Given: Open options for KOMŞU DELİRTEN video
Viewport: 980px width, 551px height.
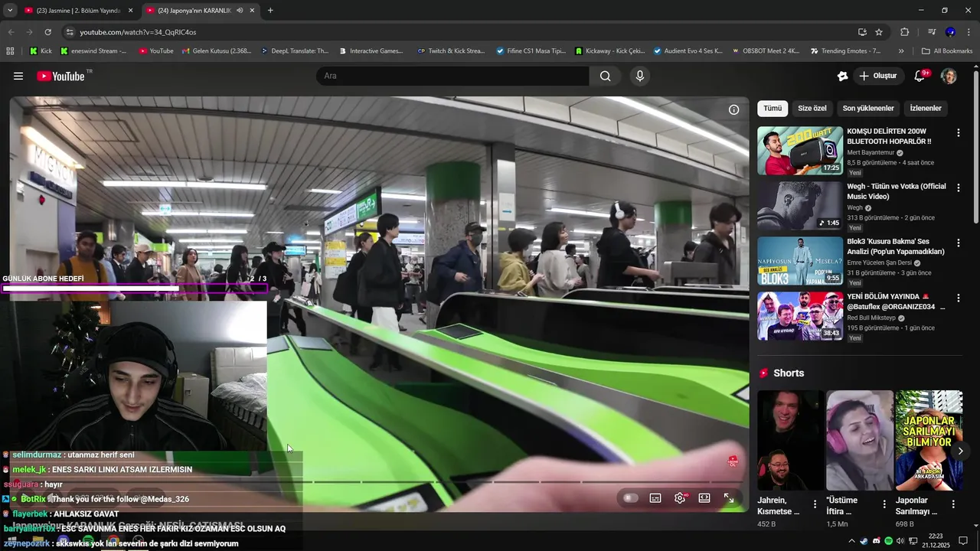Looking at the screenshot, I should click(x=958, y=133).
